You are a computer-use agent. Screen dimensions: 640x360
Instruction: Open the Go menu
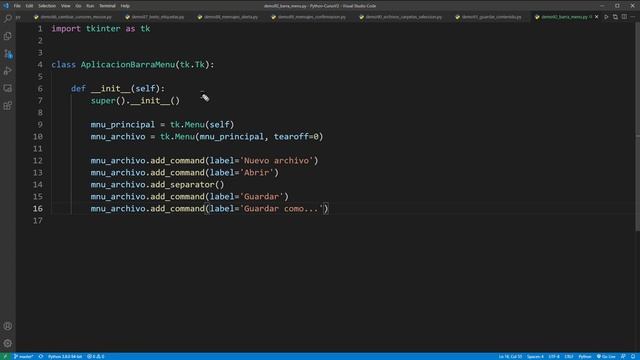coord(78,6)
